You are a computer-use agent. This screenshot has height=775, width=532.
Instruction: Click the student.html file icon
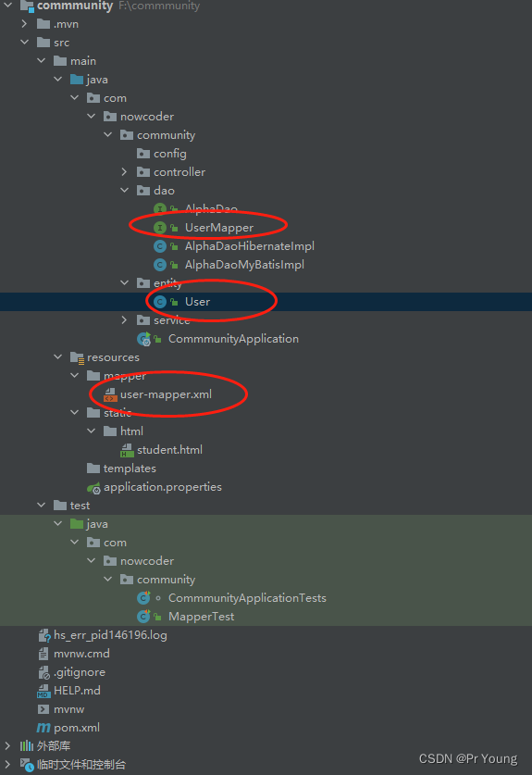click(127, 450)
